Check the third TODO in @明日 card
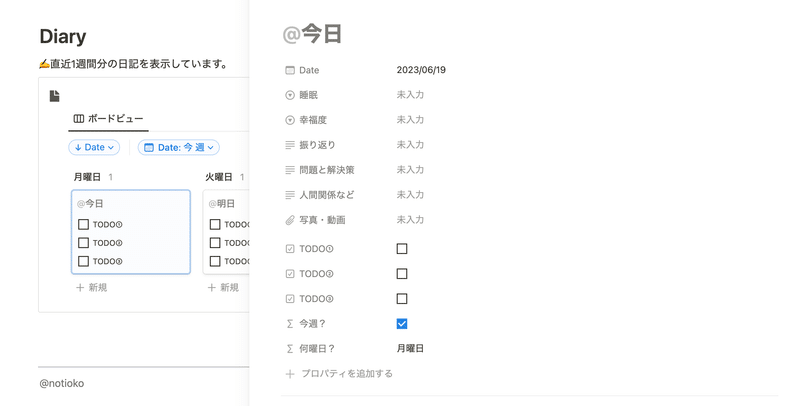 [215, 261]
